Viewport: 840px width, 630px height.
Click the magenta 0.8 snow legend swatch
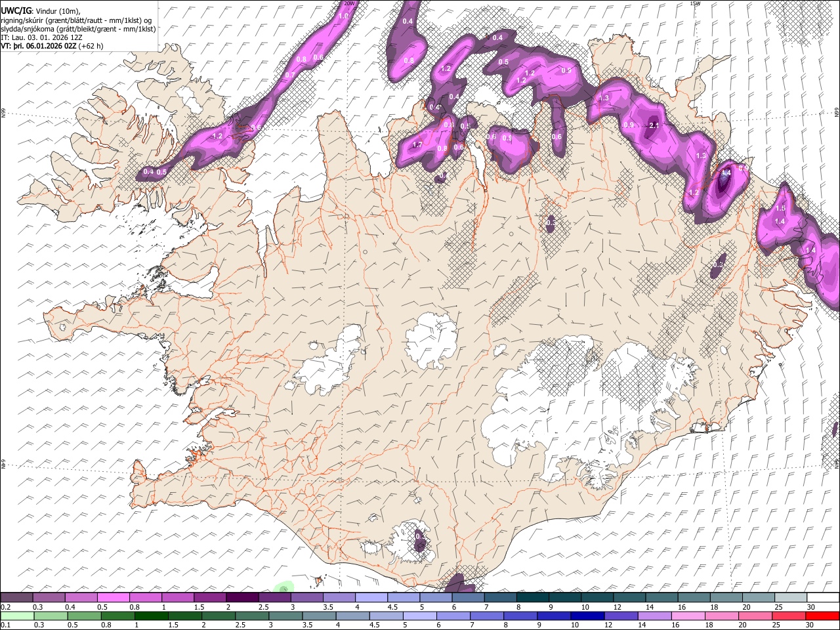click(x=145, y=597)
